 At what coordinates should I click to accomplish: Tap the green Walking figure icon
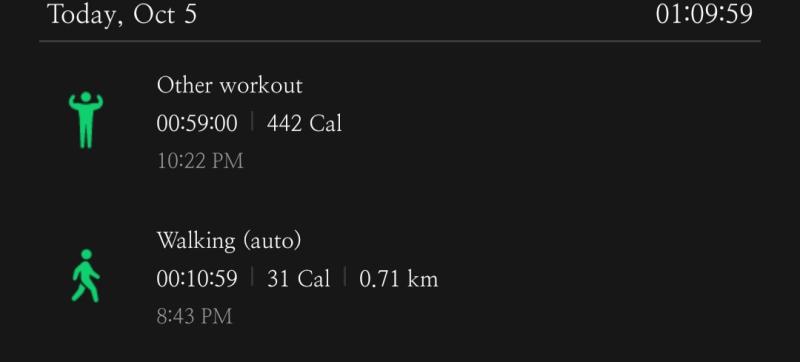point(85,276)
